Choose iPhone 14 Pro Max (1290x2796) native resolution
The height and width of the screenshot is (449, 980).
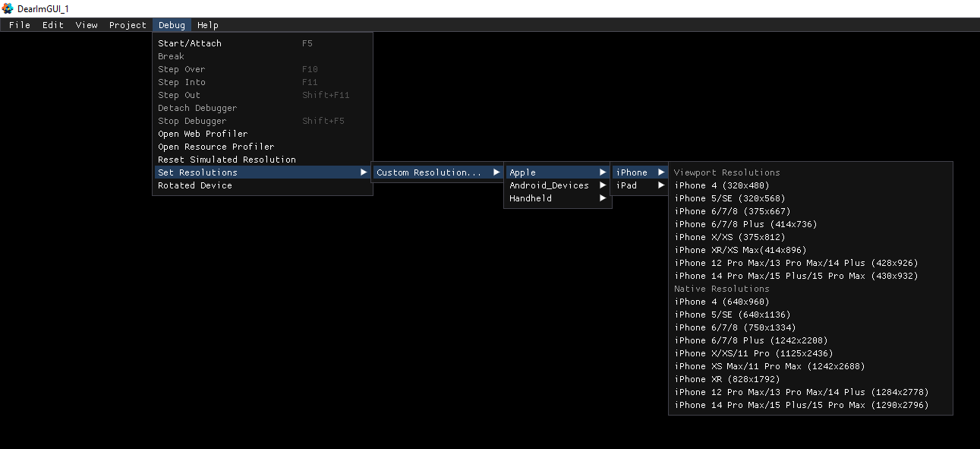[801, 405]
